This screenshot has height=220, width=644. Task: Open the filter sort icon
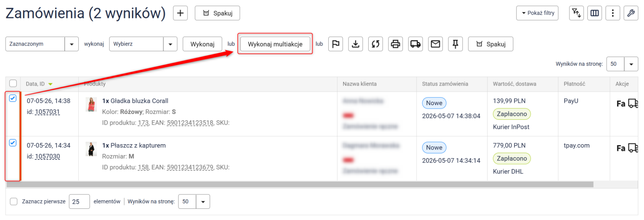[x=576, y=13]
